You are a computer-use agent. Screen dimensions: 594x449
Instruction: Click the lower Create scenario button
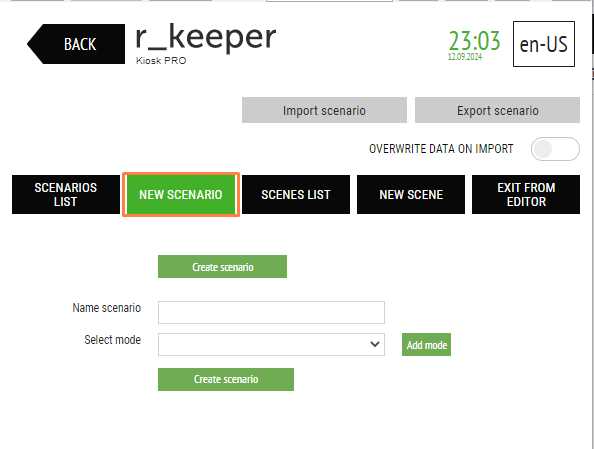click(x=226, y=379)
